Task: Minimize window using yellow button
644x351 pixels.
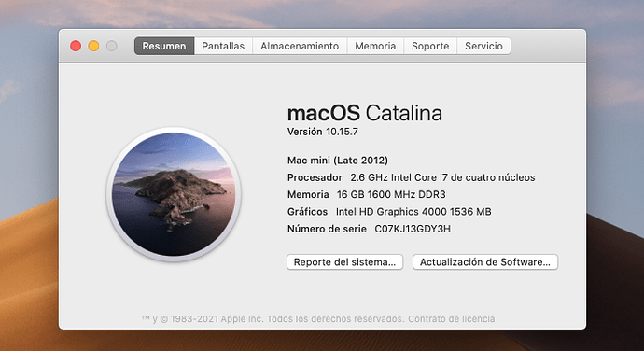Action: (x=93, y=46)
